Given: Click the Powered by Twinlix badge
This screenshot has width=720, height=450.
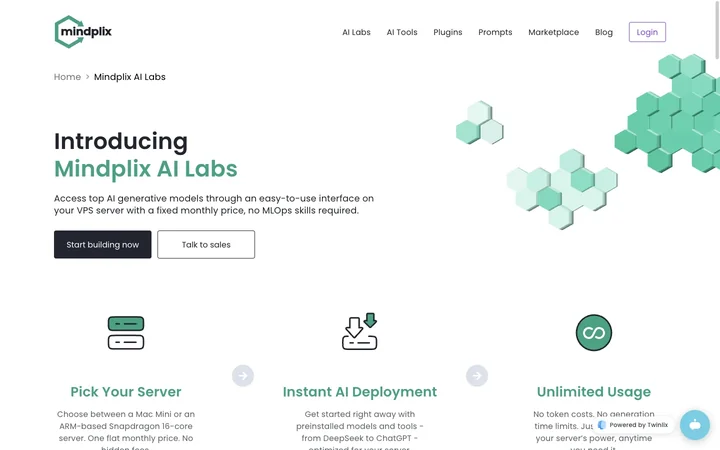Looking at the screenshot, I should coord(633,425).
